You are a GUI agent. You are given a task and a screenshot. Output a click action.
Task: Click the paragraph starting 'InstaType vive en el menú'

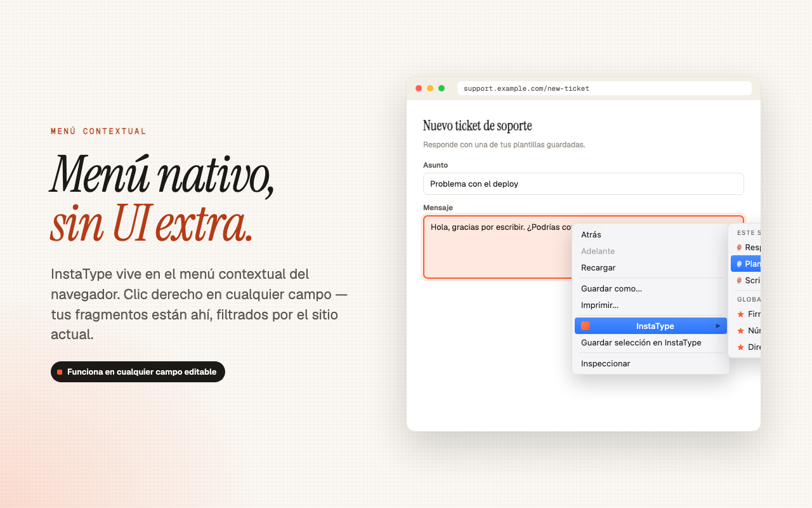tap(199, 304)
